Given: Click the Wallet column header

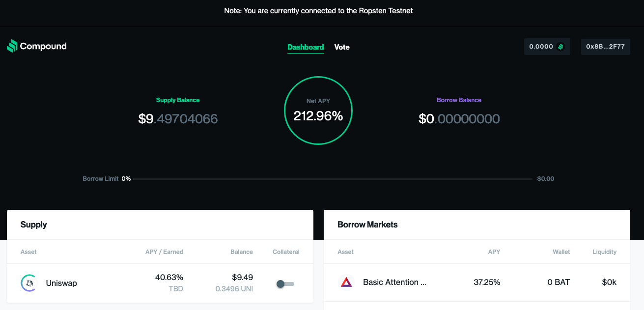Looking at the screenshot, I should (x=561, y=252).
